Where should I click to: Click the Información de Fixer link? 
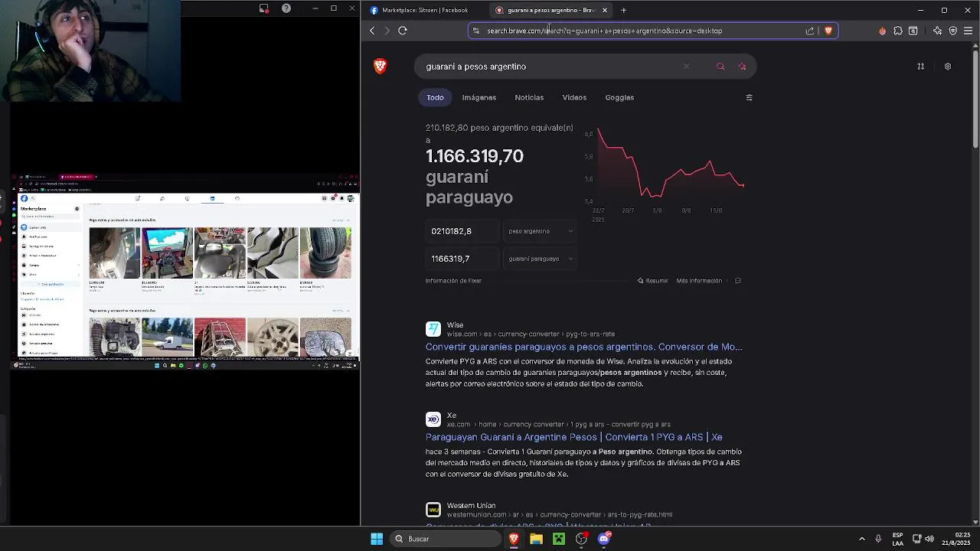(x=453, y=281)
